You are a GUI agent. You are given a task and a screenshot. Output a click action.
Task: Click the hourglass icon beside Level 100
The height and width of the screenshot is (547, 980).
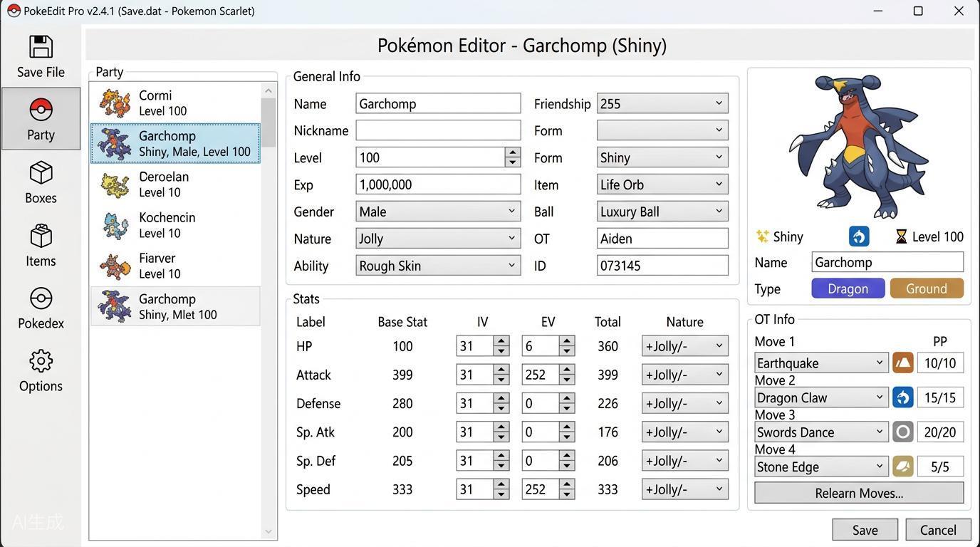pos(901,236)
